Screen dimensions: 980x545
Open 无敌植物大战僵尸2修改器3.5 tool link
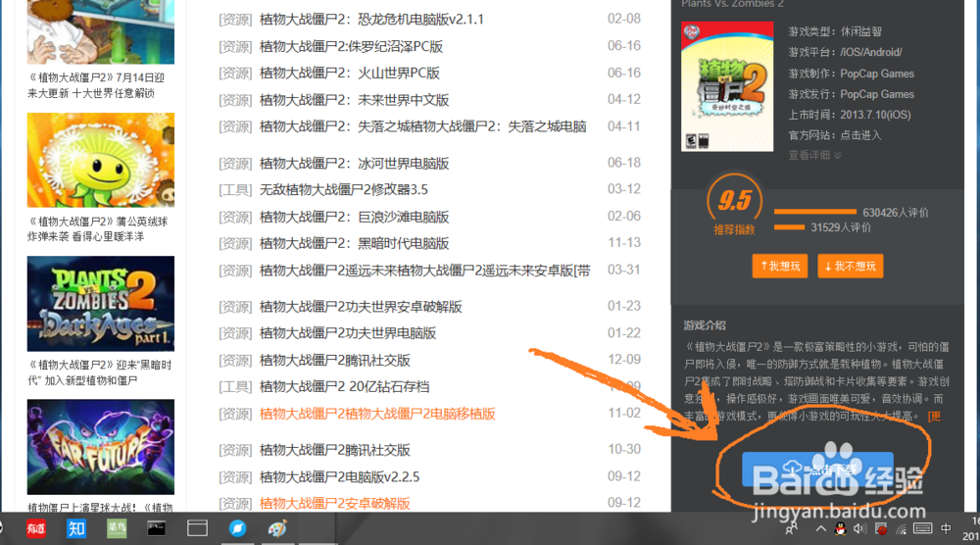point(344,189)
